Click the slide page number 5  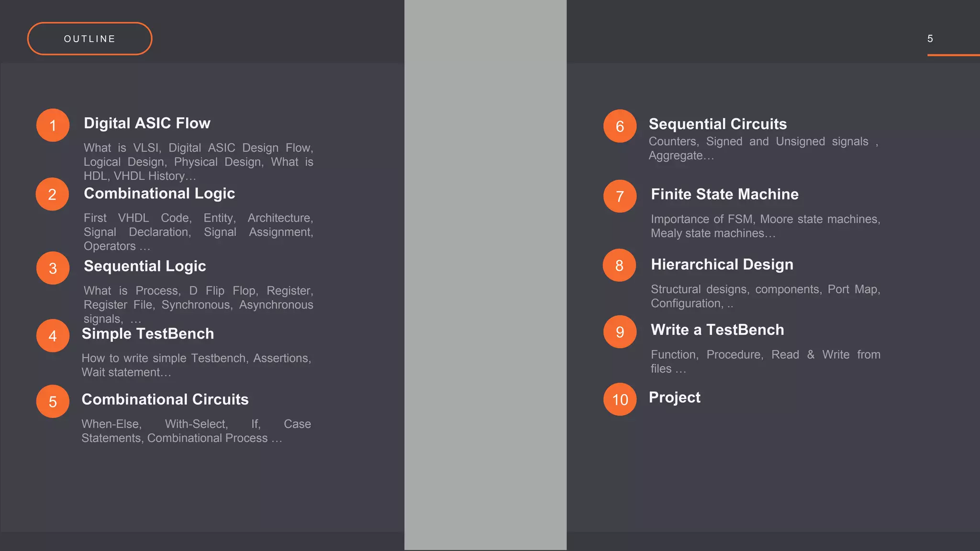930,39
